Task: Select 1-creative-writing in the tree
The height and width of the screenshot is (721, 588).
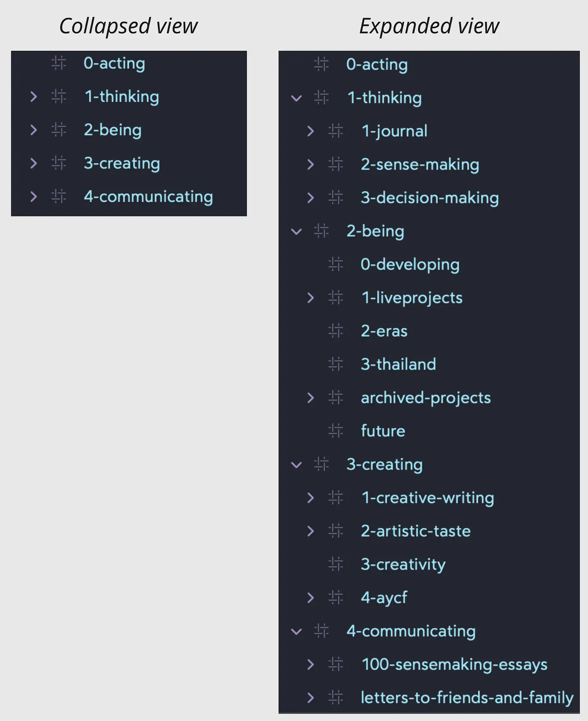Action: (428, 498)
